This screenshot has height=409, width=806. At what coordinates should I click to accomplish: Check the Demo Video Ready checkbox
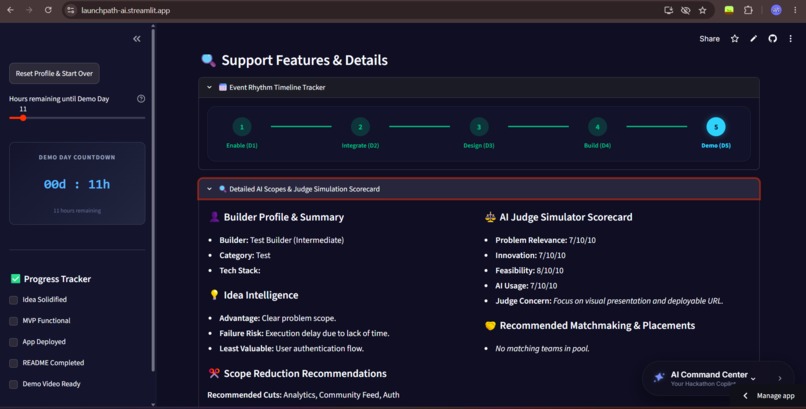14,384
